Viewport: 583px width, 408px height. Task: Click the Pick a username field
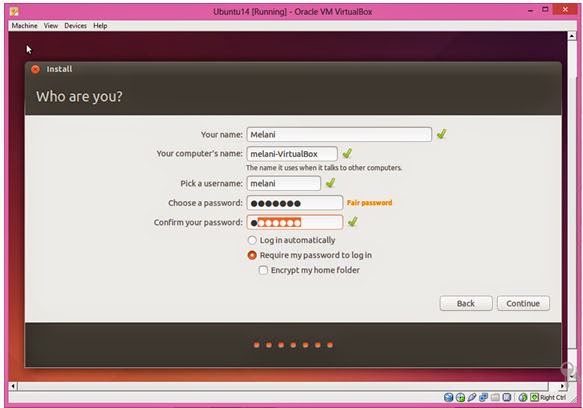pos(284,183)
